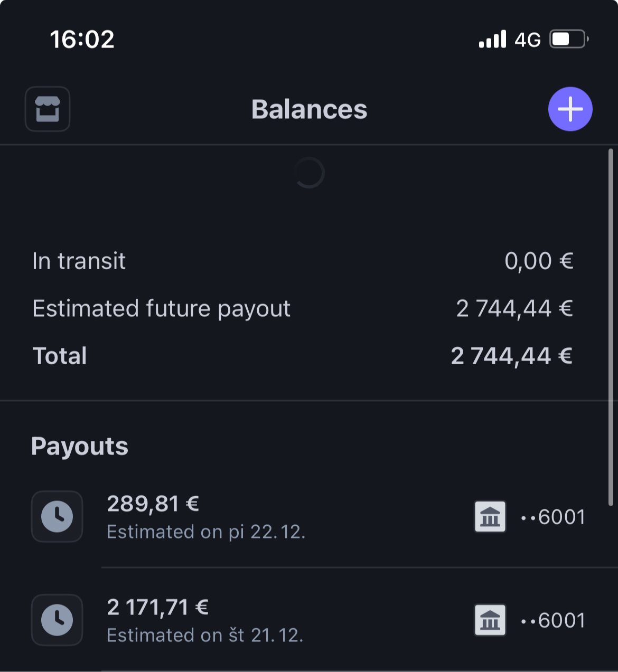Select the In transit balance row
The image size is (618, 672).
303,261
